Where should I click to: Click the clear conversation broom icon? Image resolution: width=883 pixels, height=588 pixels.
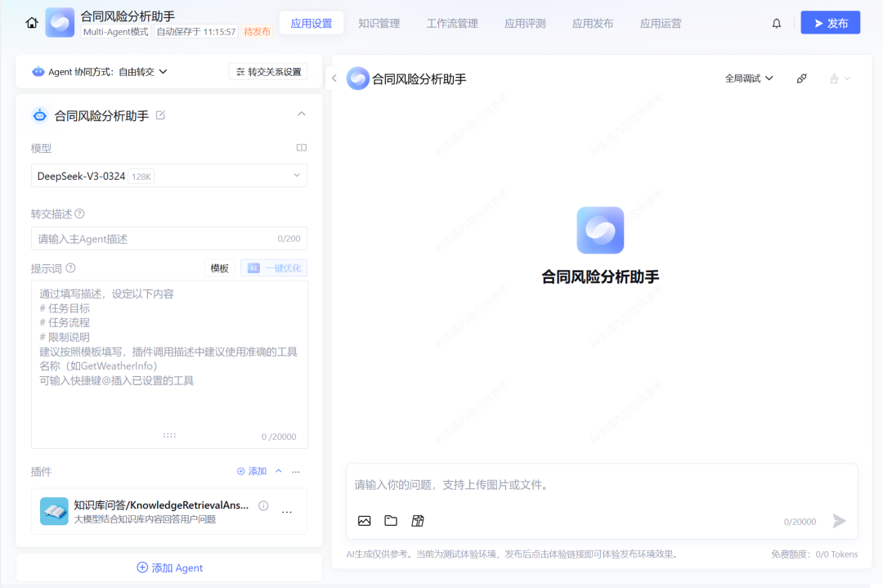point(834,79)
